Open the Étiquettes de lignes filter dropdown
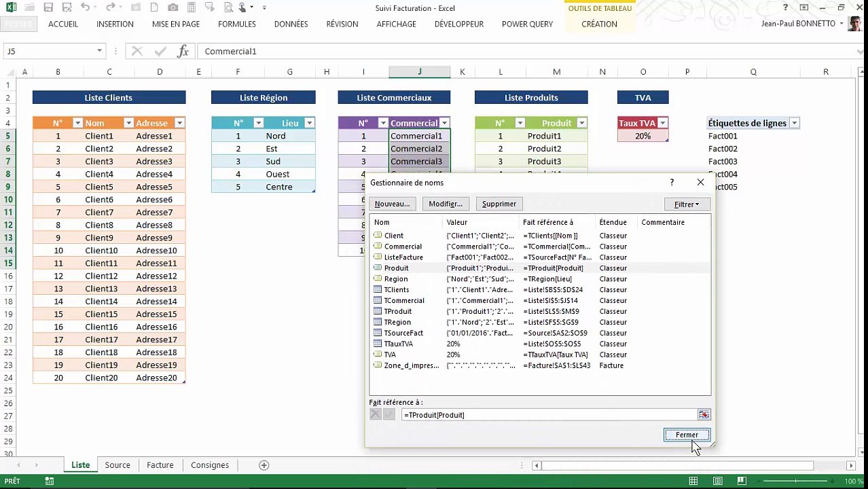The image size is (868, 489). click(x=794, y=123)
